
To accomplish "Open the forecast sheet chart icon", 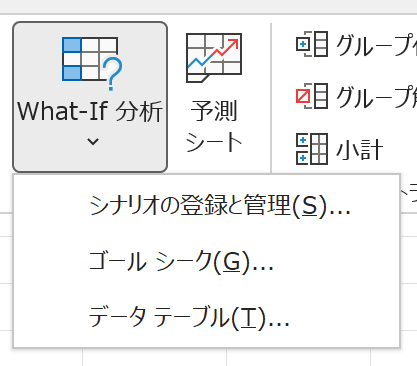I will click(214, 58).
